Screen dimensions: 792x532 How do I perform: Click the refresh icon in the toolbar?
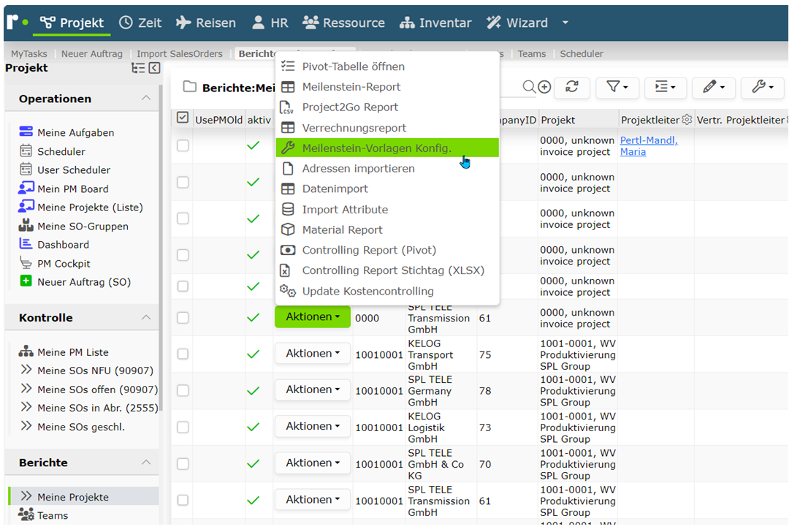point(572,87)
